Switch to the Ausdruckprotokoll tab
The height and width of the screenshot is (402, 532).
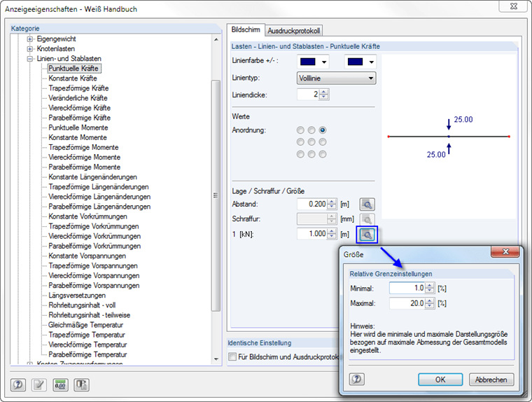click(294, 31)
